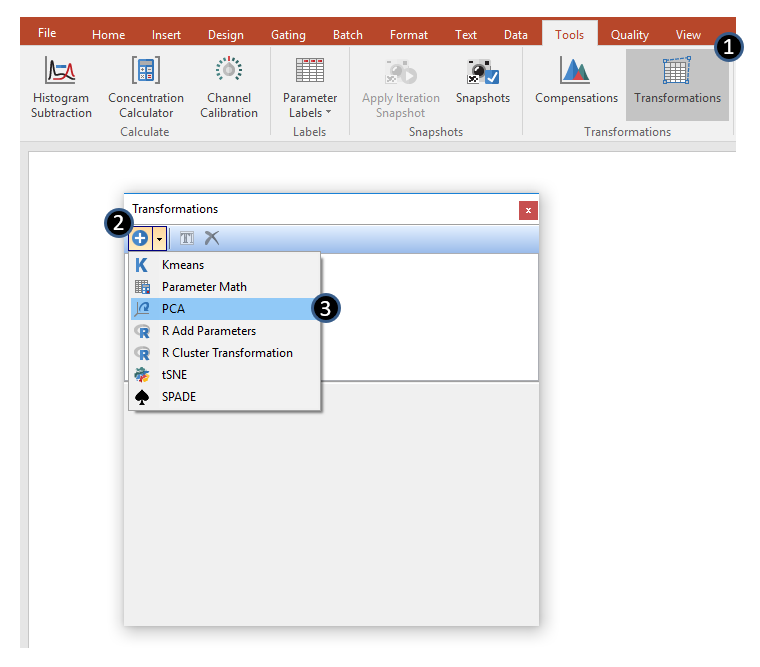Image resolution: width=760 pixels, height=667 pixels.
Task: Select the SPADE transformation option
Action: point(179,397)
